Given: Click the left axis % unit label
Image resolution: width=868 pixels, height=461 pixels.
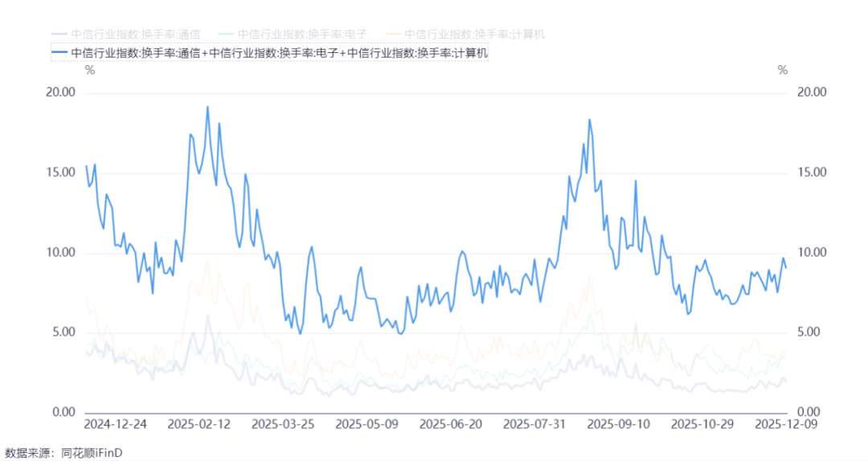Looking at the screenshot, I should click(x=90, y=71).
